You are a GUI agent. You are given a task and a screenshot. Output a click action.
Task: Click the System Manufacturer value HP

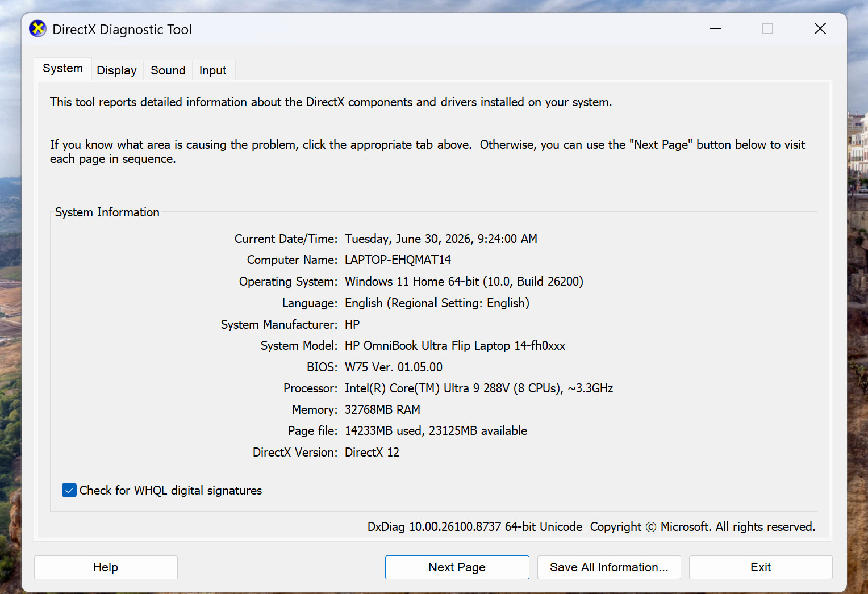(352, 325)
